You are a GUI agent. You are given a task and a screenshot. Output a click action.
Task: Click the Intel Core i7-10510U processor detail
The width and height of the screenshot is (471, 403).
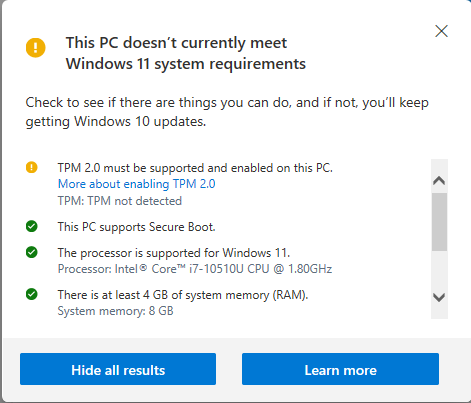pyautogui.click(x=195, y=269)
